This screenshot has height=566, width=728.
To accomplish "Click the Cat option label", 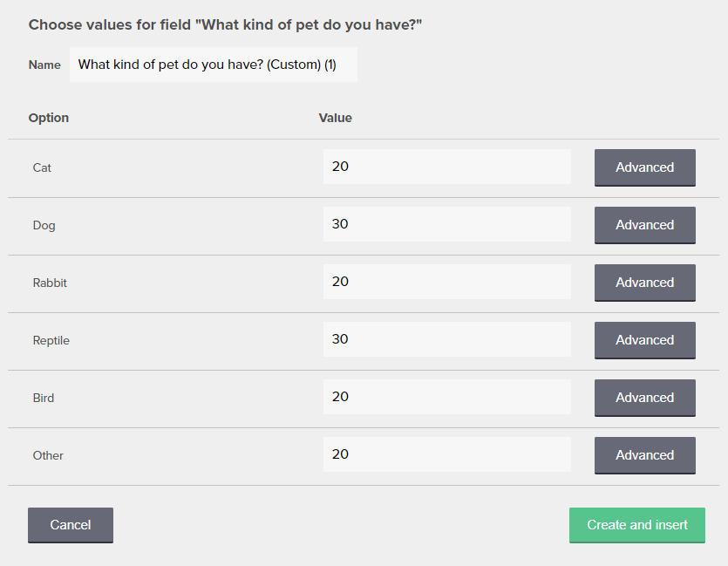I will pos(42,167).
